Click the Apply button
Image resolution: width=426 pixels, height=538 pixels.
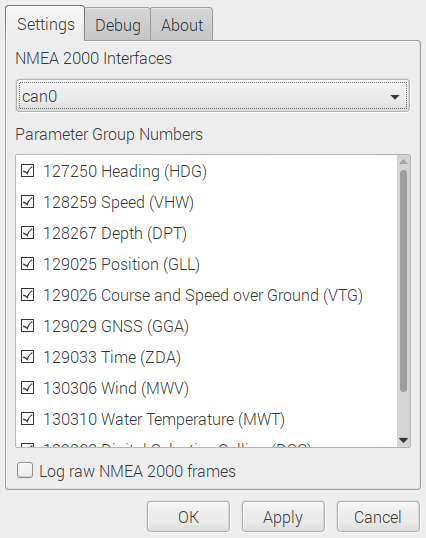click(283, 517)
